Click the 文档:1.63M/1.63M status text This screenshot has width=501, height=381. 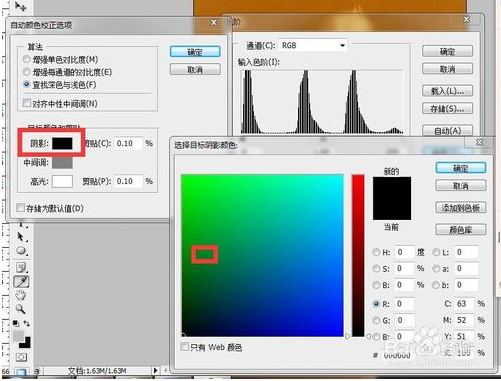click(97, 371)
